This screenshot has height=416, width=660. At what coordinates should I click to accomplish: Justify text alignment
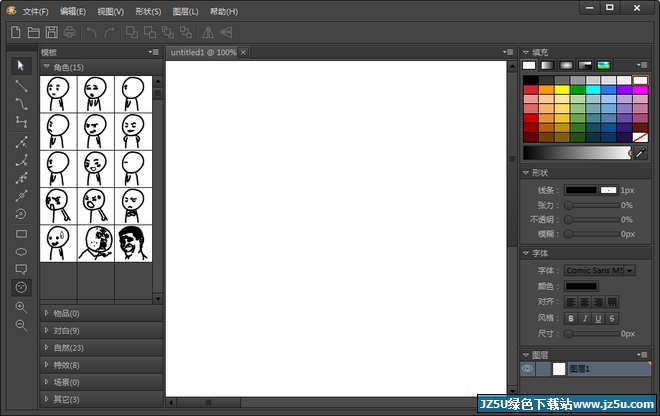pyautogui.click(x=612, y=302)
